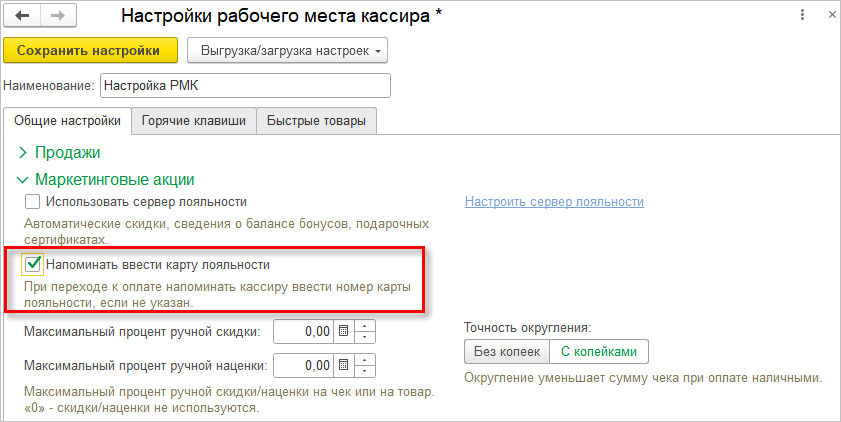This screenshot has height=422, width=841.
Task: Go forward with the right arrow button
Action: [x=58, y=16]
